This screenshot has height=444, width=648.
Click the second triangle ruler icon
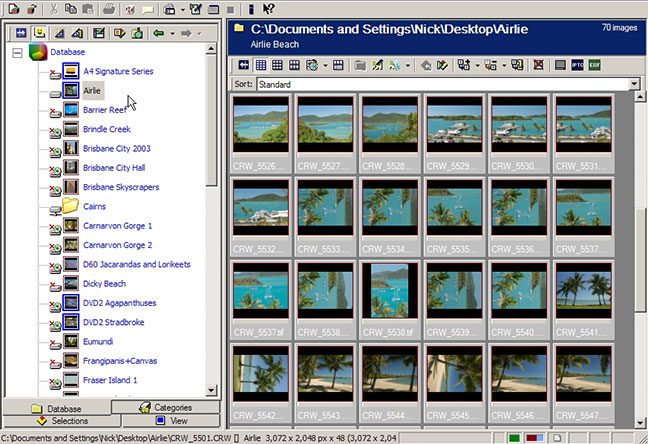point(77,33)
